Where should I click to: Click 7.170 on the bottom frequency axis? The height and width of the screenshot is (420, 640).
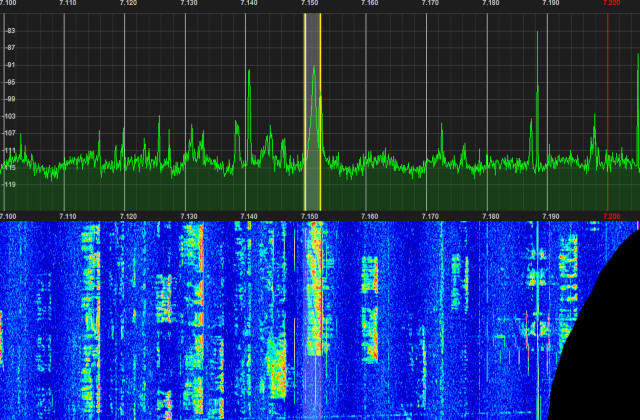(431, 216)
